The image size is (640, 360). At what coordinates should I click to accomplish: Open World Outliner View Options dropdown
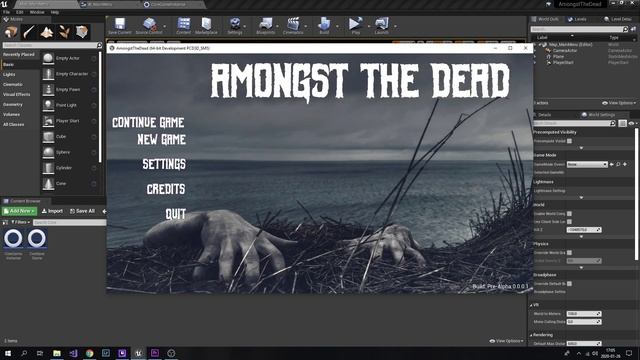619,103
